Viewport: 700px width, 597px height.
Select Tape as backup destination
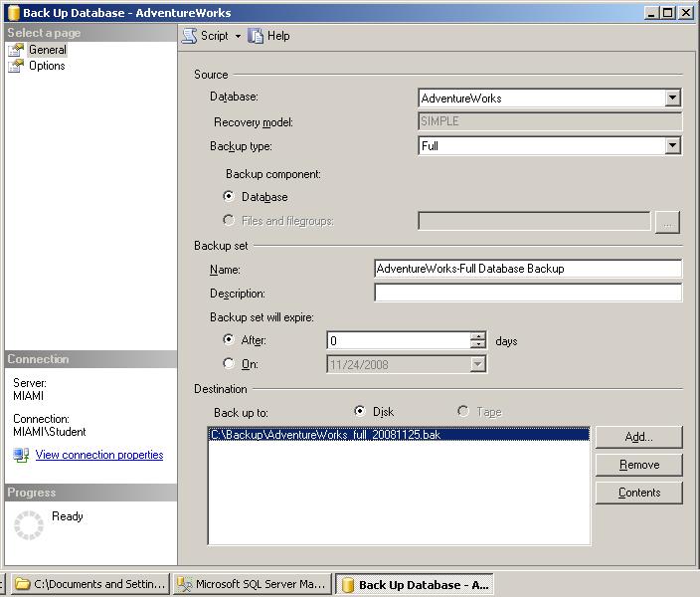[x=463, y=411]
